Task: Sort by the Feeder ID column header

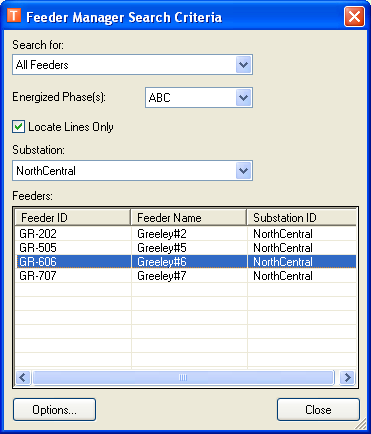Action: point(73,218)
